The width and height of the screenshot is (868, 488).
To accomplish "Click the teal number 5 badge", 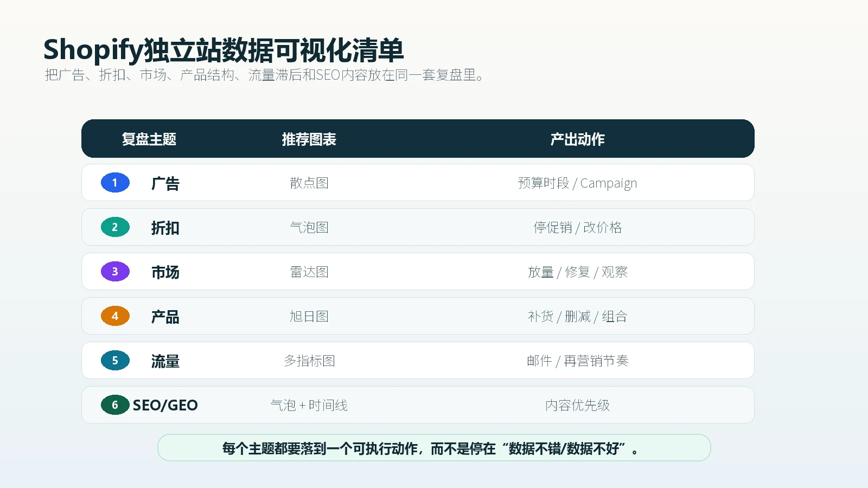I will click(115, 361).
